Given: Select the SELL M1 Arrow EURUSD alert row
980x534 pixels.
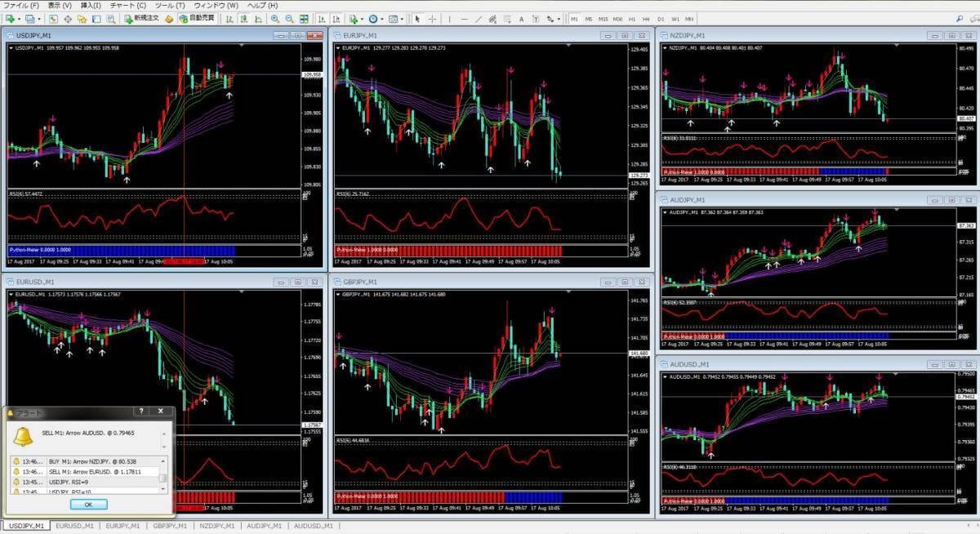Looking at the screenshot, I should click(85, 472).
